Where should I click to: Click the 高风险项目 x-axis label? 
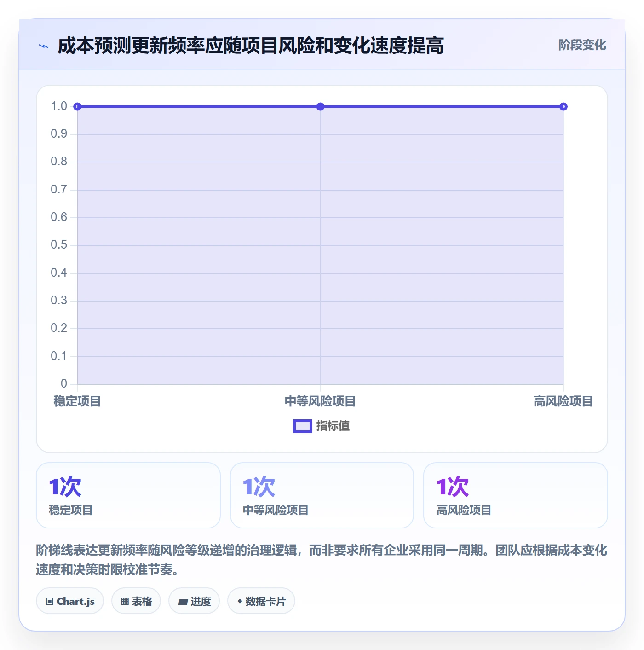tap(563, 401)
